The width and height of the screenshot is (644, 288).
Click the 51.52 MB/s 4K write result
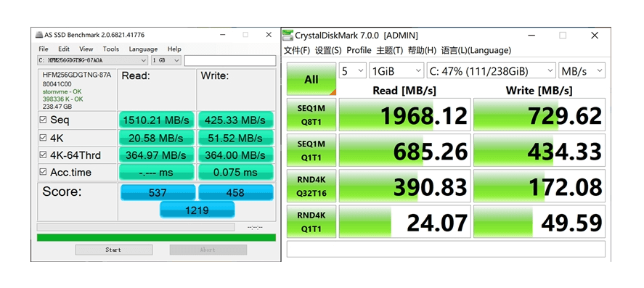(x=236, y=138)
